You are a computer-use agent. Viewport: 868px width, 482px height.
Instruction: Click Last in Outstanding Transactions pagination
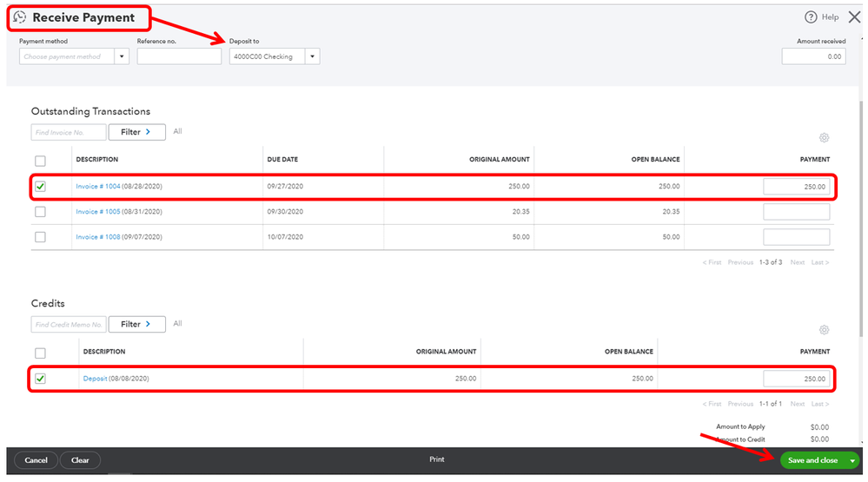pos(820,262)
